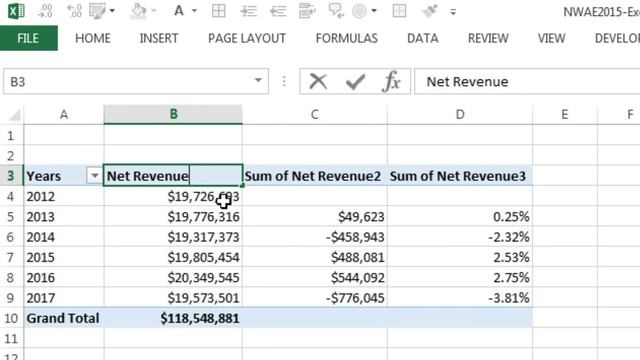The width and height of the screenshot is (640, 360).
Task: Select row 10 header
Action: tap(11, 318)
